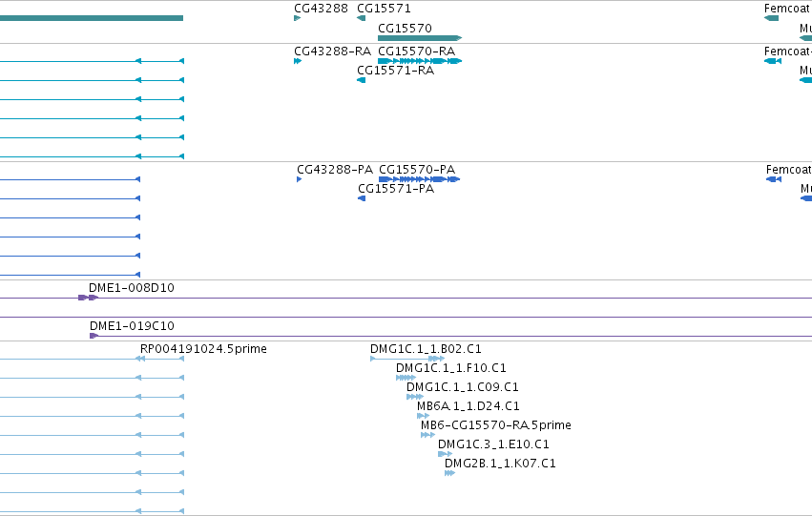The width and height of the screenshot is (812, 516).
Task: Select the DMG1C.1_1.B02.C1 EST label
Action: coord(426,349)
